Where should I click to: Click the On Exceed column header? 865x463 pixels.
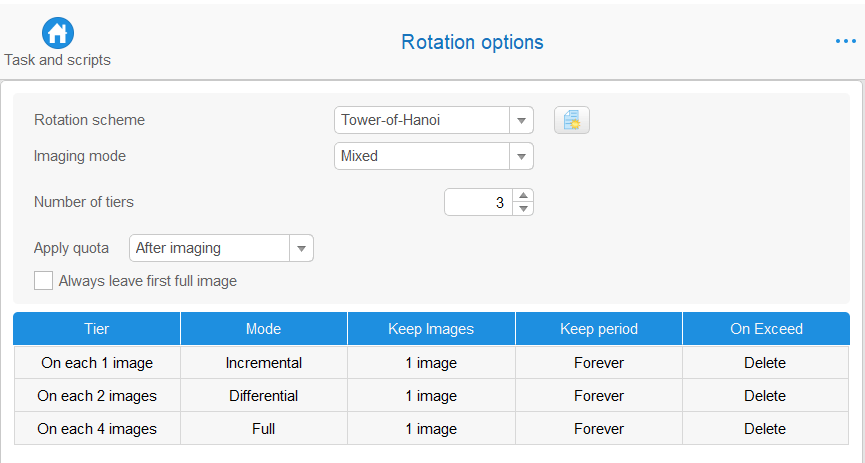click(x=766, y=329)
